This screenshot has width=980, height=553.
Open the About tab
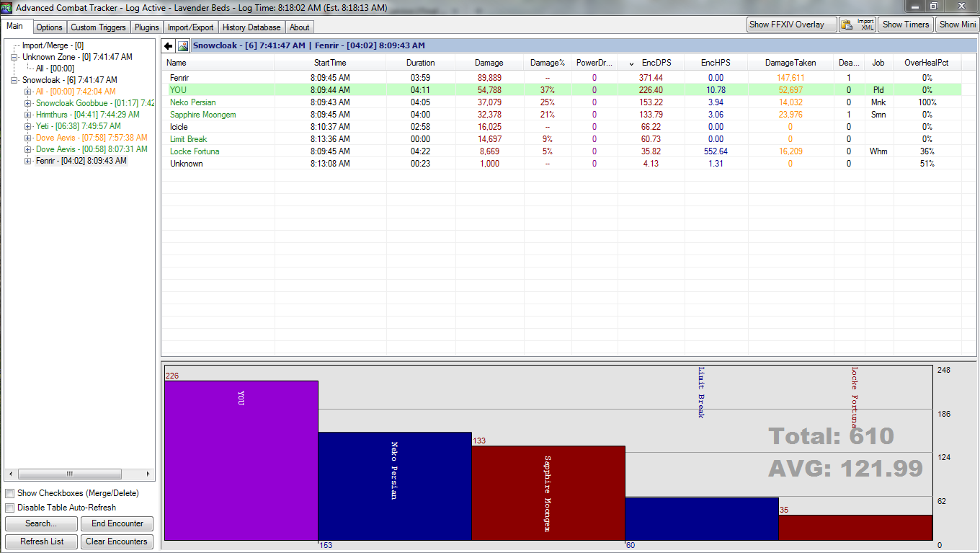pos(300,27)
